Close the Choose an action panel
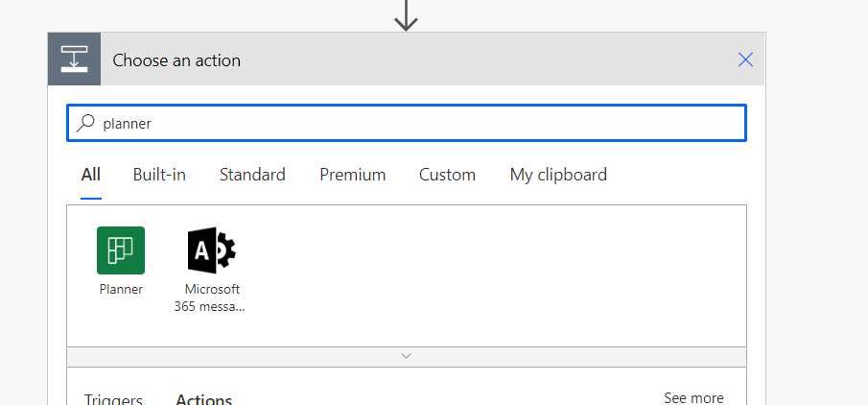The image size is (868, 405). [745, 60]
